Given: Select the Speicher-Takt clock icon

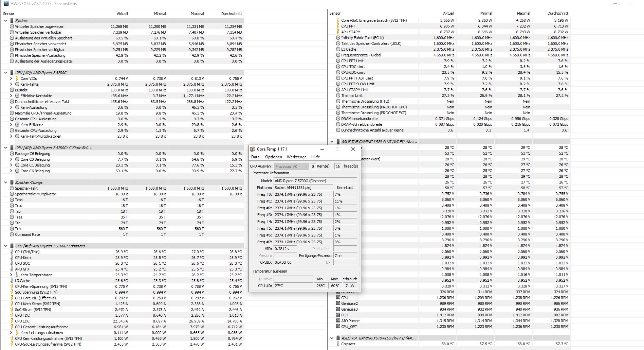Looking at the screenshot, I should 12,188.
